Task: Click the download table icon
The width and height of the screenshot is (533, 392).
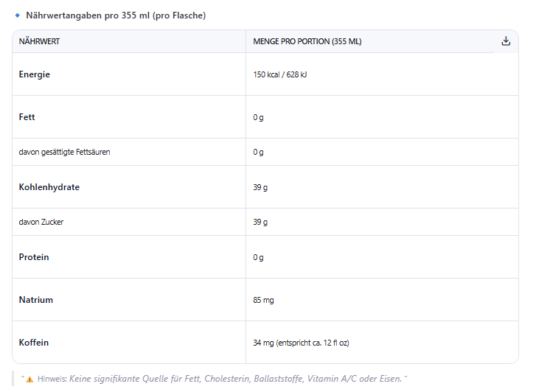Action: (x=506, y=41)
